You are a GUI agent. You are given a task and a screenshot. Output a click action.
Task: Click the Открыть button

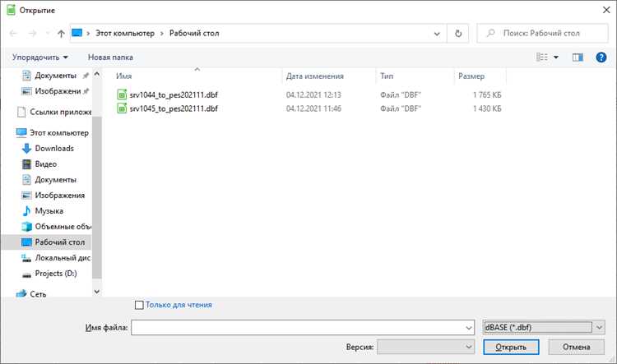pyautogui.click(x=511, y=347)
